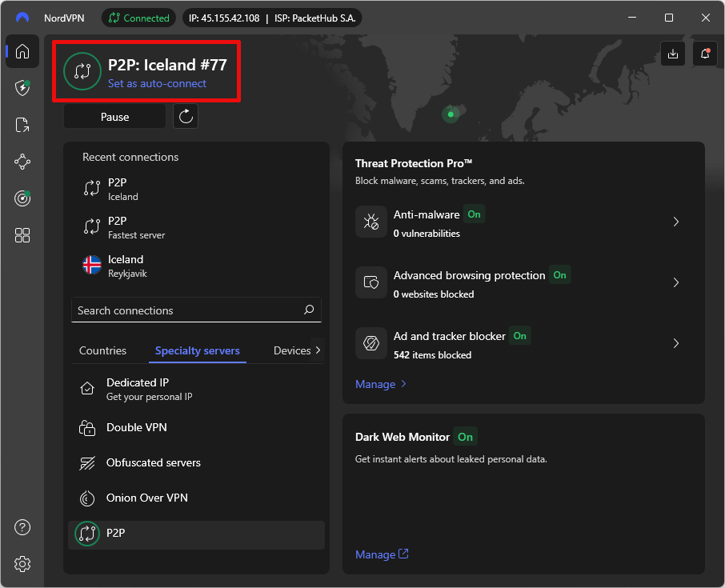The height and width of the screenshot is (588, 725).
Task: Click the Search connections field
Action: tap(196, 310)
